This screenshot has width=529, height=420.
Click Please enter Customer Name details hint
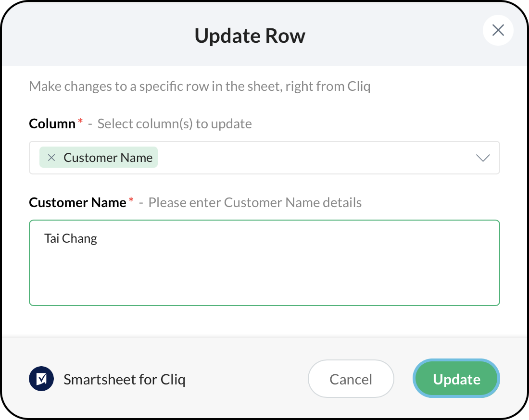(x=255, y=203)
